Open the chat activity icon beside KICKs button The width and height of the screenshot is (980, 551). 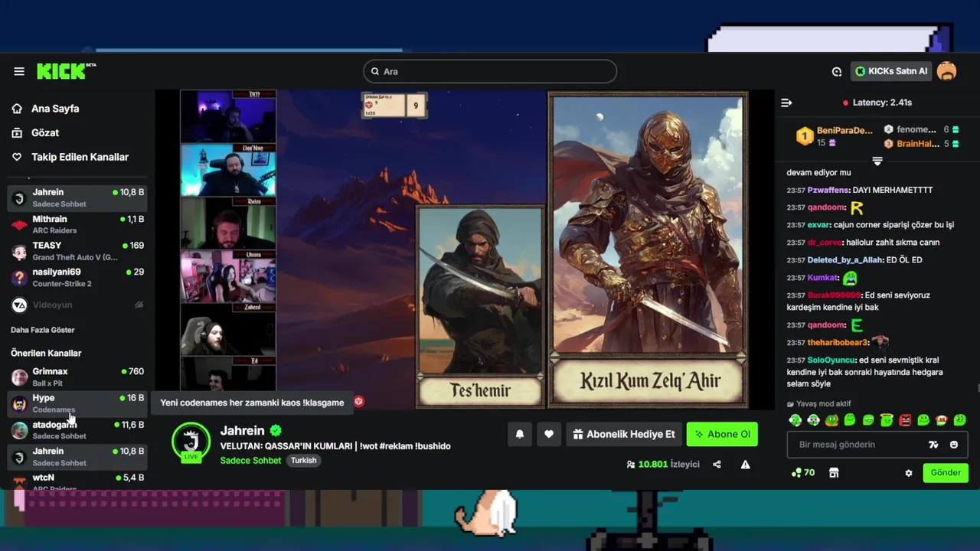[x=837, y=71]
